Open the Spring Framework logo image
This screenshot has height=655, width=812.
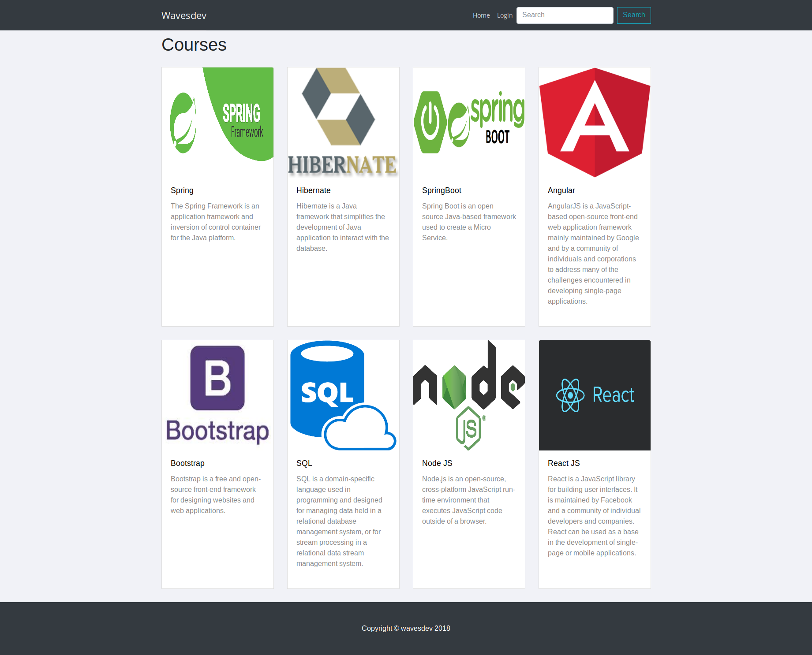coord(217,123)
